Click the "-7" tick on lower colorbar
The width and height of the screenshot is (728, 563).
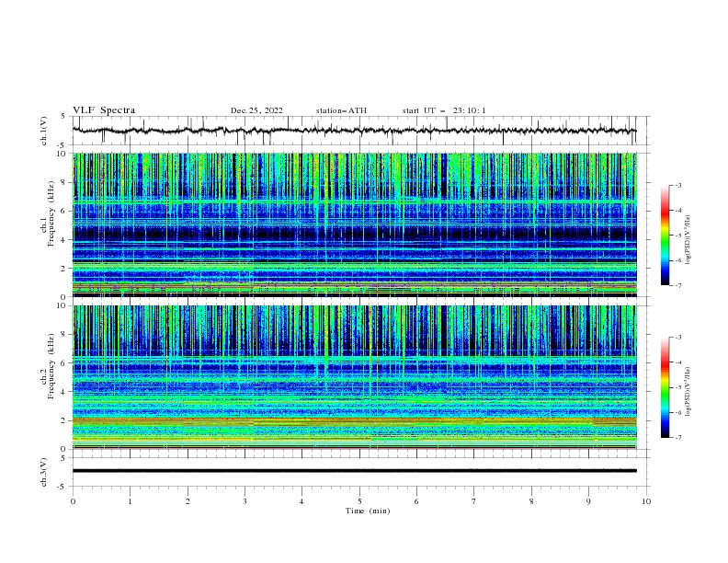678,437
